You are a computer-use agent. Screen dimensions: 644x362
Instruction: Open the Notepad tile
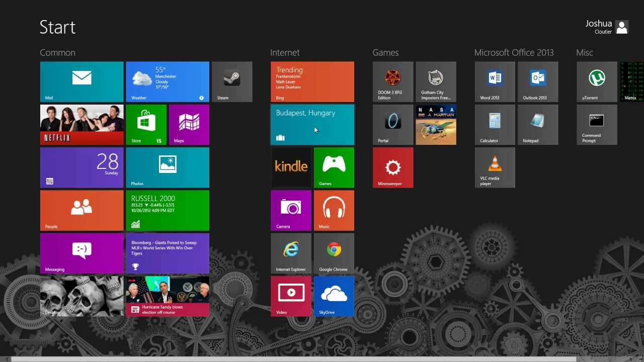coord(538,125)
